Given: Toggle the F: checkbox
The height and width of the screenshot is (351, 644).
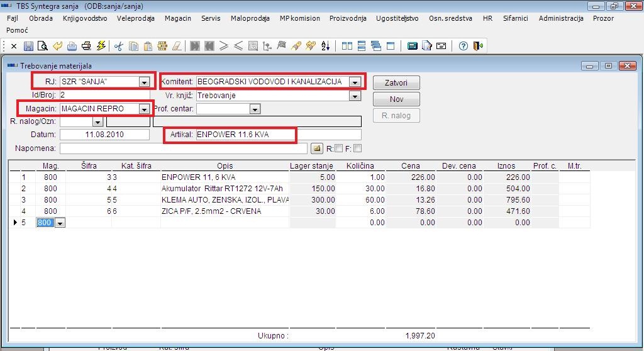Looking at the screenshot, I should [357, 148].
